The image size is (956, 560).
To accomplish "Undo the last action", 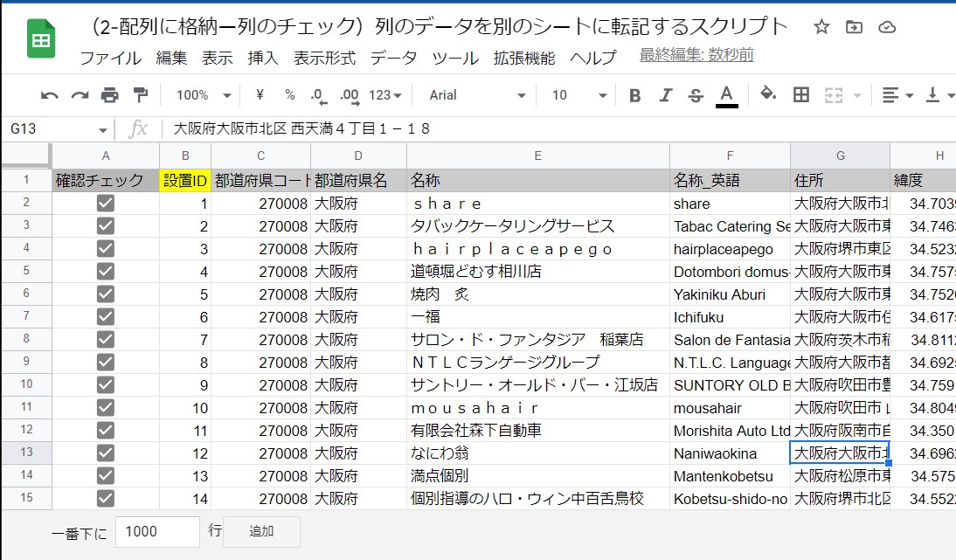I will coord(50,95).
